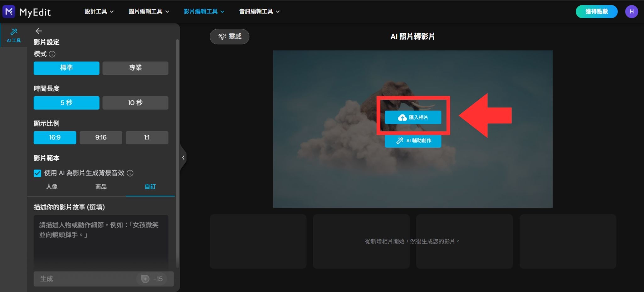Click the 匯入相片 upload button
This screenshot has height=292, width=644.
pyautogui.click(x=413, y=117)
